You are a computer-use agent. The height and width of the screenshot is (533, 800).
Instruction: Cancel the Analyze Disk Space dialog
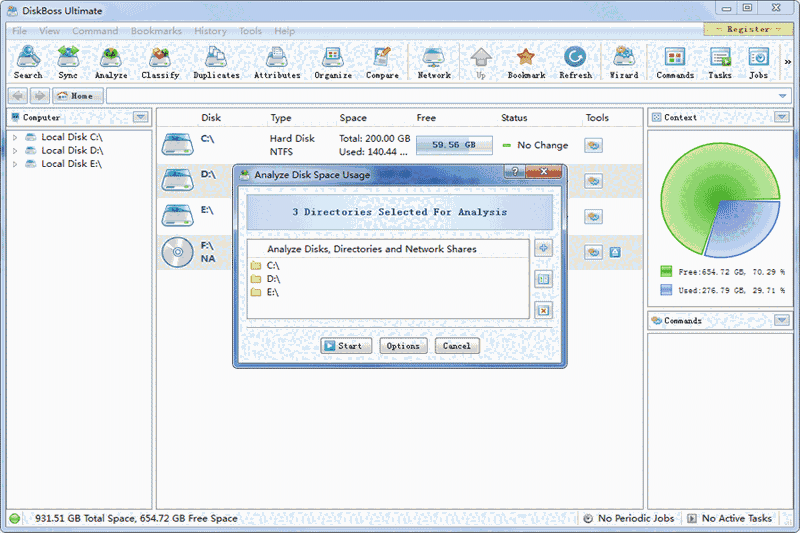[456, 346]
